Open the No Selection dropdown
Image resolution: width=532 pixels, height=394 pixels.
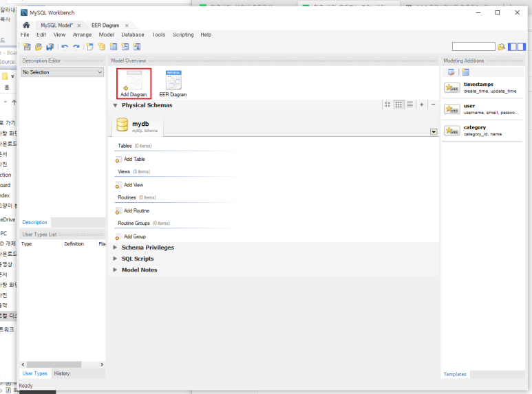62,72
